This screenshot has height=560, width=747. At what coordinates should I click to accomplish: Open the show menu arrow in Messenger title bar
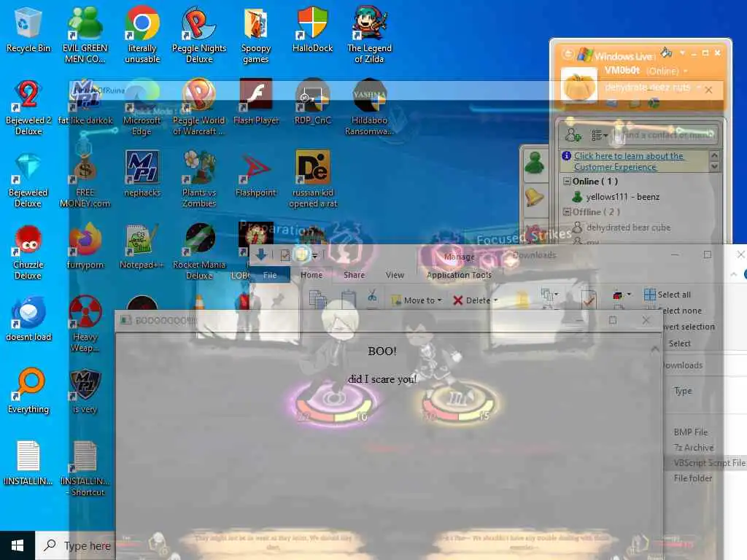click(x=682, y=52)
